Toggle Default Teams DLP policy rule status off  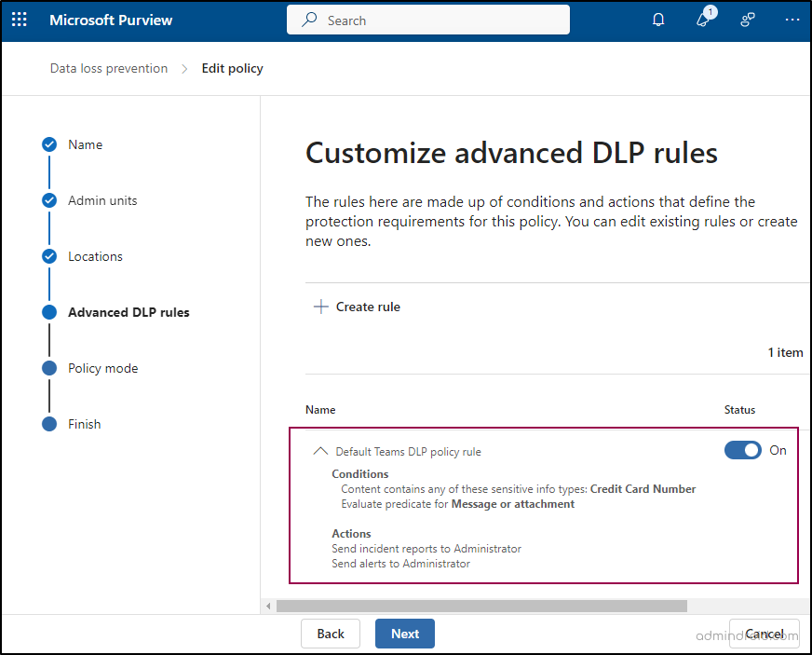[x=742, y=450]
